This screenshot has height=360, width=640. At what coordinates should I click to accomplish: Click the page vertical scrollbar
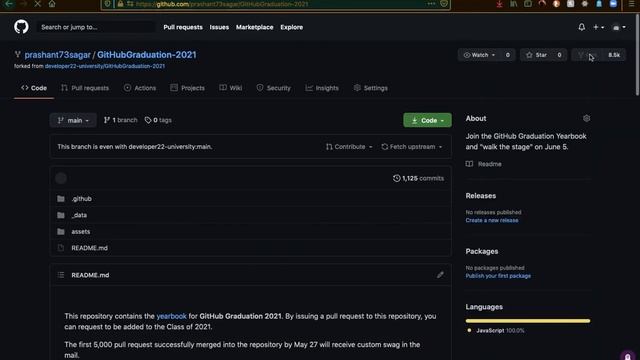637,55
